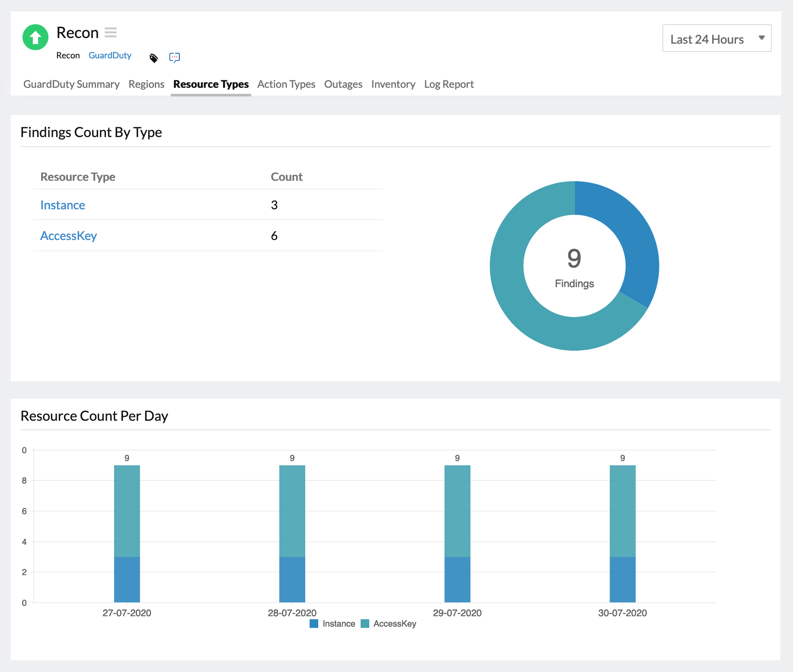Screen dimensions: 793x672
Task: Switch to the Regions tab
Action: click(146, 84)
